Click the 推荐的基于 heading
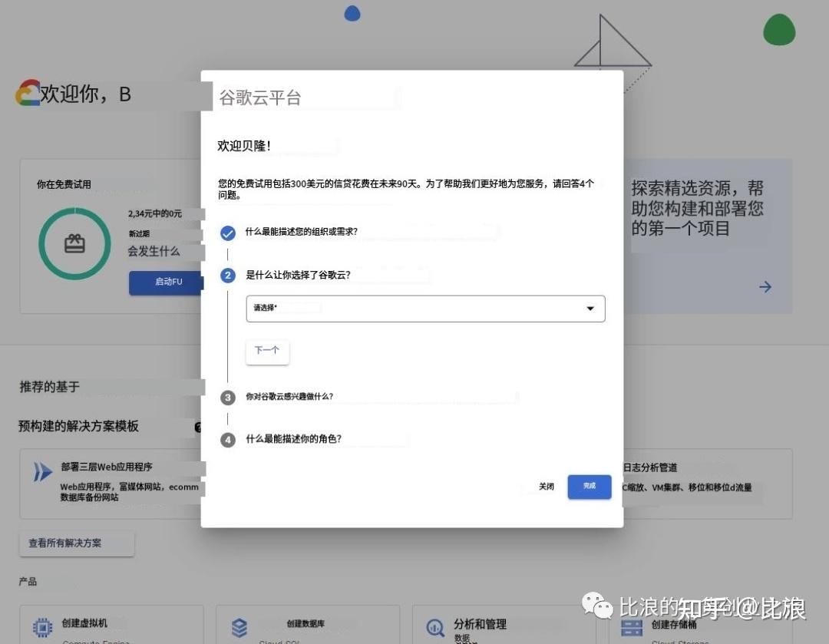Viewport: 829px width, 644px height. click(50, 387)
